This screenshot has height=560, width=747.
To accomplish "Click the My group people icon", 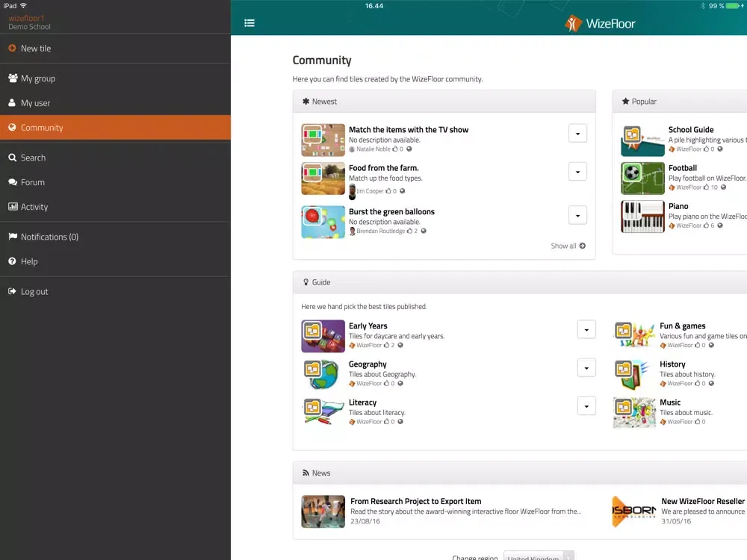I will pos(13,78).
